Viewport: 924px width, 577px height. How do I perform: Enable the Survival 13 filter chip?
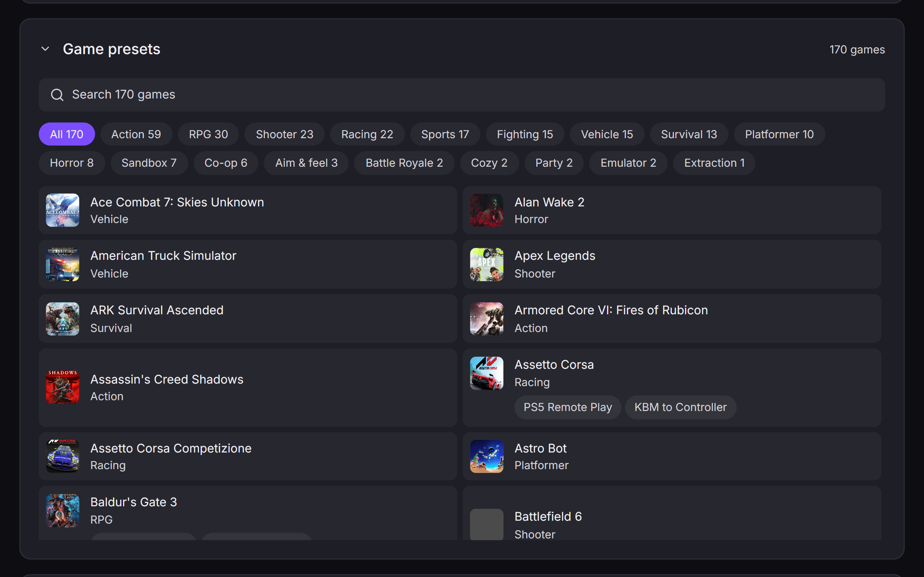tap(689, 134)
